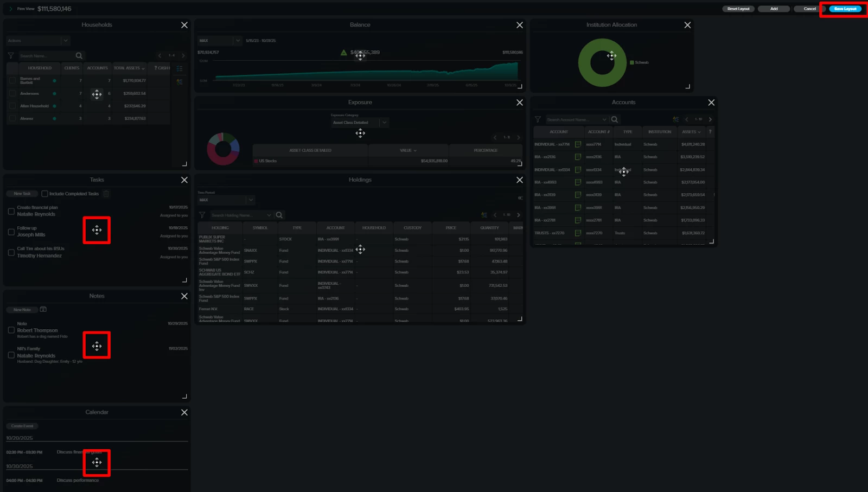Screen dimensions: 868x492
Task: Open the Asset Class Detailed dropdown
Action: point(360,123)
